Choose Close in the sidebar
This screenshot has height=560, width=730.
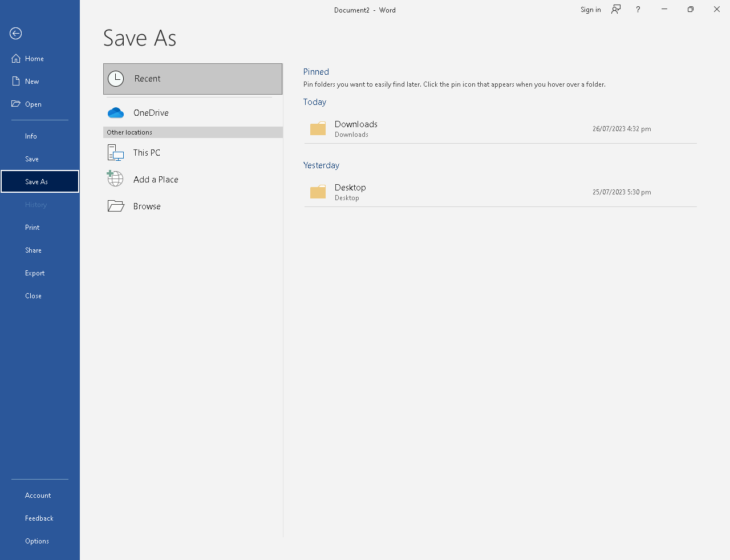(40, 296)
